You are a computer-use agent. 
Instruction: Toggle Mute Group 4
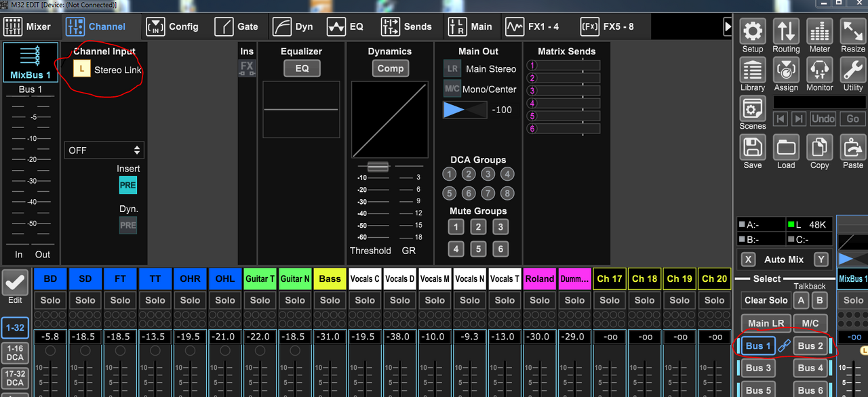click(x=456, y=249)
